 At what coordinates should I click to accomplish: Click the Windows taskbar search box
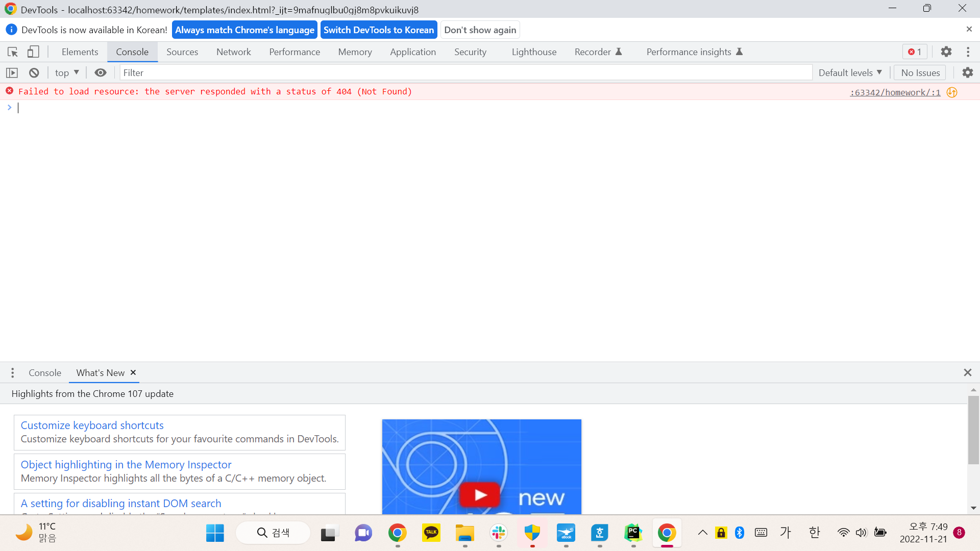point(273,533)
